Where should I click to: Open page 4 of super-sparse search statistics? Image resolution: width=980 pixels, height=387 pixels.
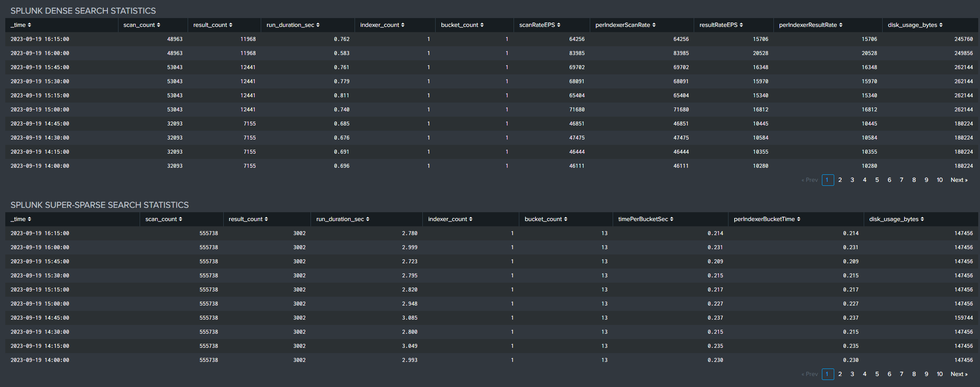coord(865,374)
